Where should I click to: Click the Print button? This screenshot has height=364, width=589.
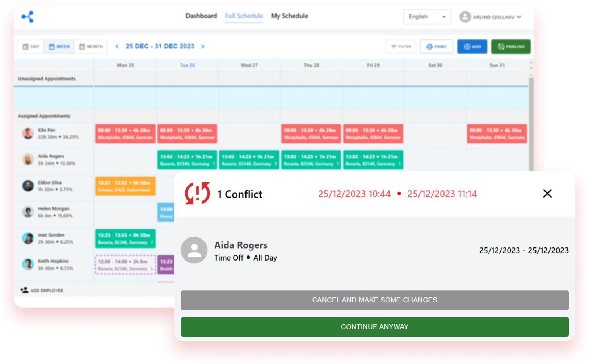(436, 47)
